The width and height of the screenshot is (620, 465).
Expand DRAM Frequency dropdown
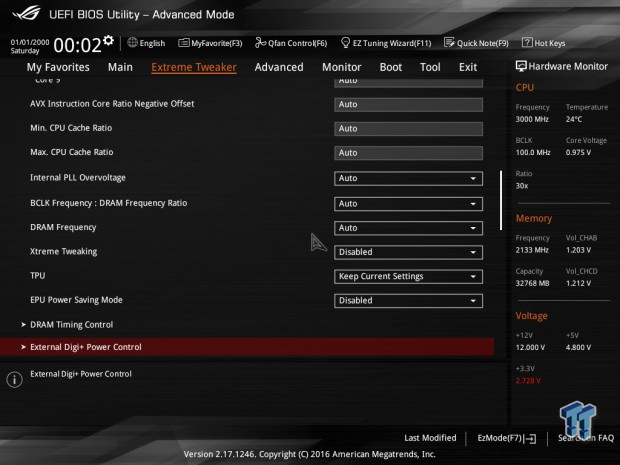[408, 228]
